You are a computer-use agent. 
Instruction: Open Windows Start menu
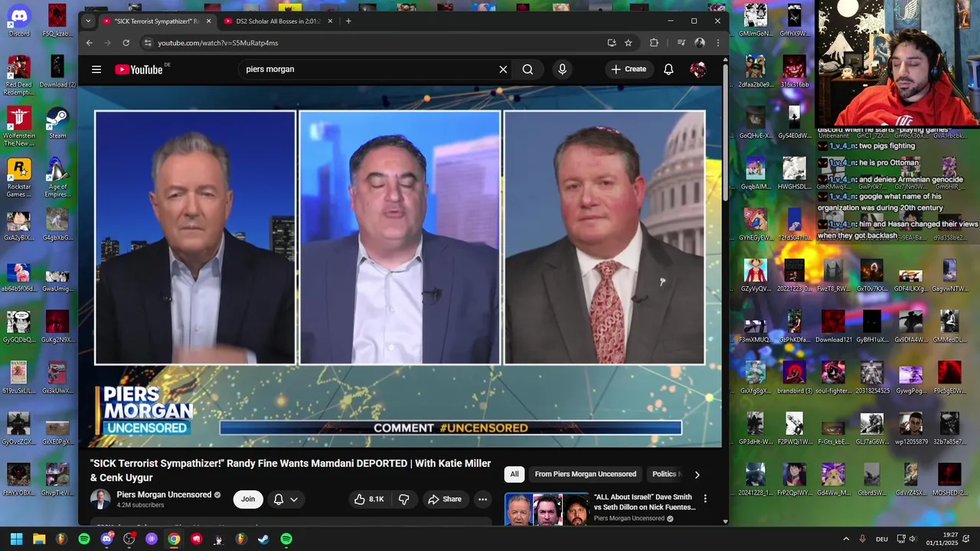(16, 539)
